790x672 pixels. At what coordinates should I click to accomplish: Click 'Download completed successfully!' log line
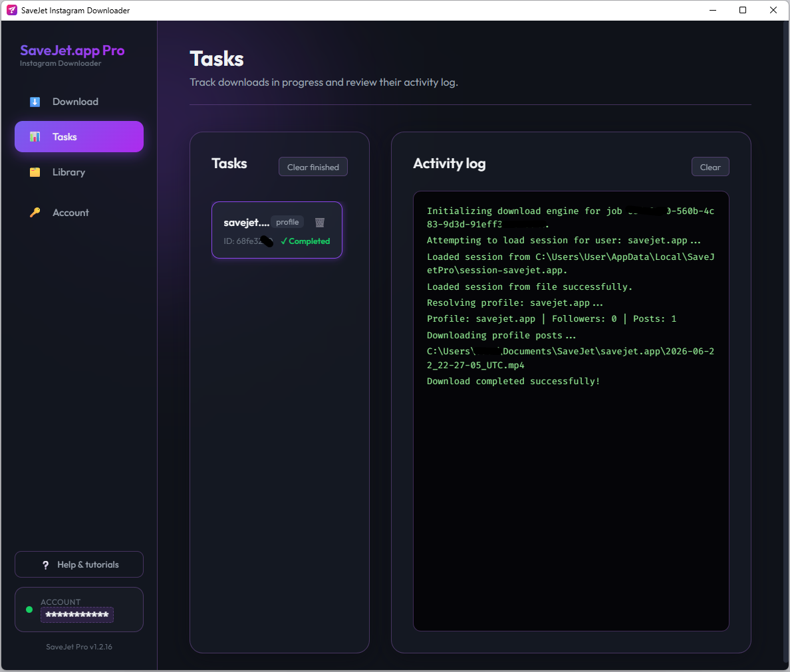click(513, 382)
